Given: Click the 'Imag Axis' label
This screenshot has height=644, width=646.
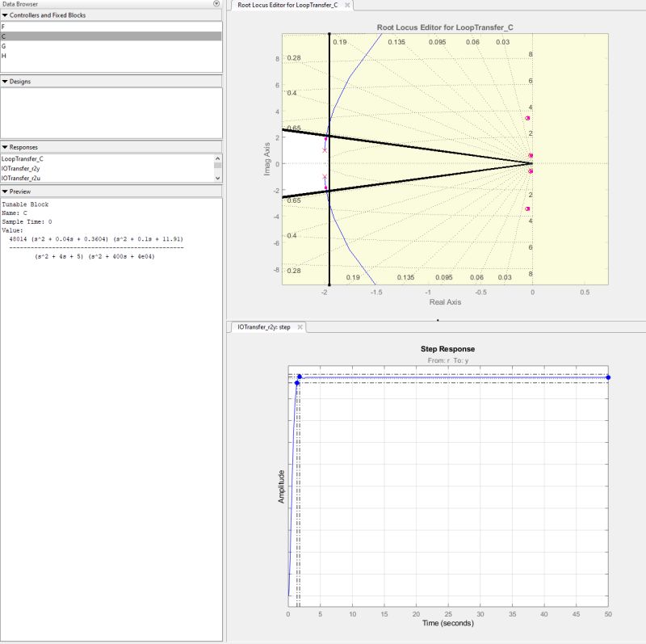Looking at the screenshot, I should point(267,158).
